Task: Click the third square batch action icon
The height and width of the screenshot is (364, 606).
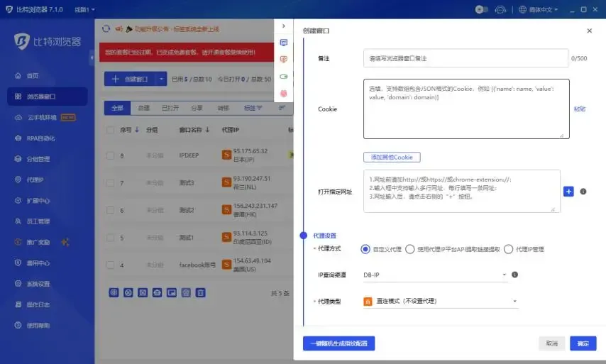Action: (x=143, y=292)
